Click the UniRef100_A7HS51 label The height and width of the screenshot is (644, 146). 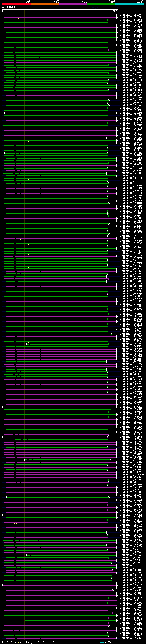tap(131, 65)
